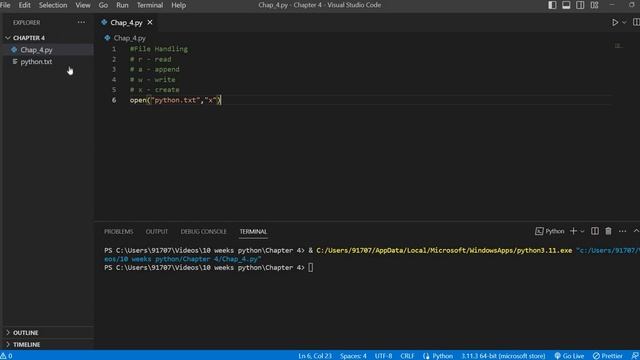Switch to the OUTPUT panel tab

click(157, 231)
